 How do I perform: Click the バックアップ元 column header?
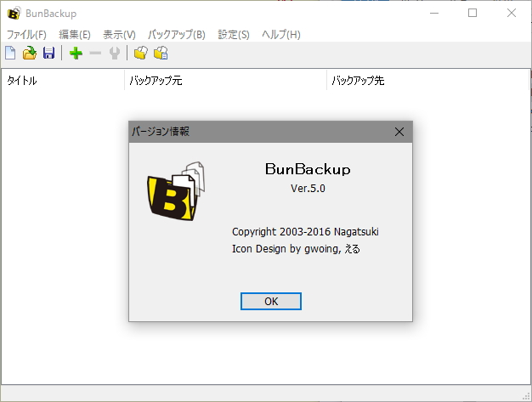(225, 81)
